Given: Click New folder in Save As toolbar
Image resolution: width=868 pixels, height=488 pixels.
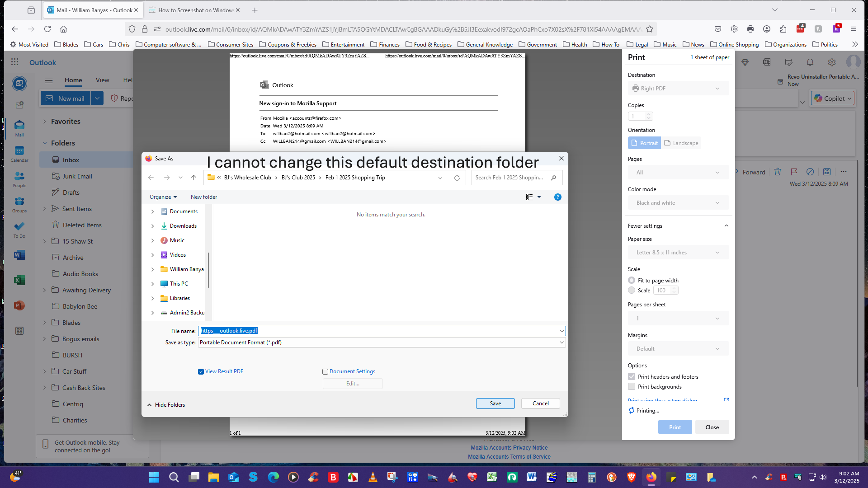Looking at the screenshot, I should coord(204,197).
